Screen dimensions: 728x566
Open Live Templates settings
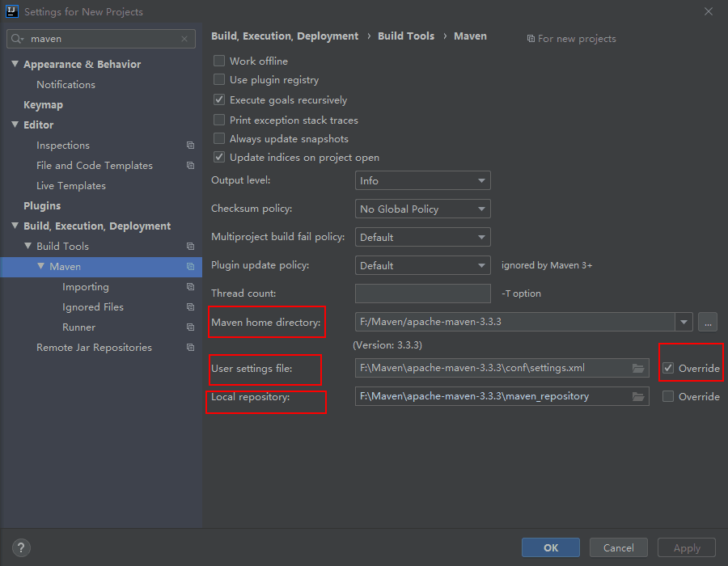coord(71,186)
